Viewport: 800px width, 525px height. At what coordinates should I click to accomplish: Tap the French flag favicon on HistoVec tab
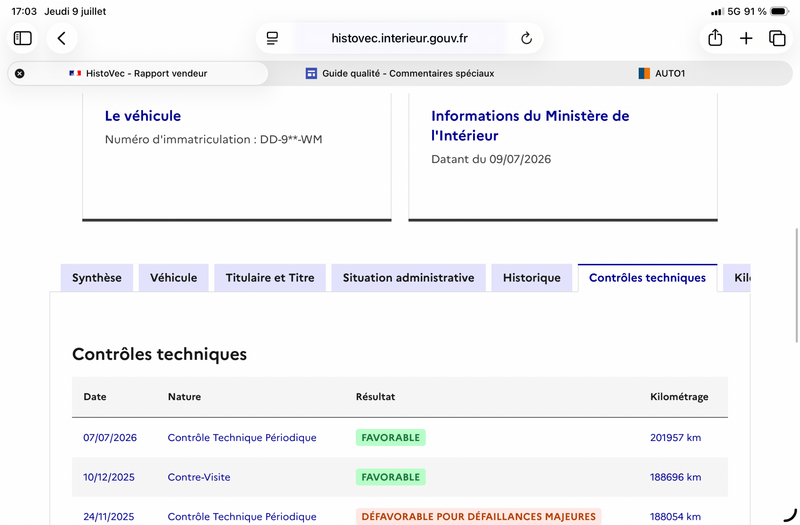[75, 73]
